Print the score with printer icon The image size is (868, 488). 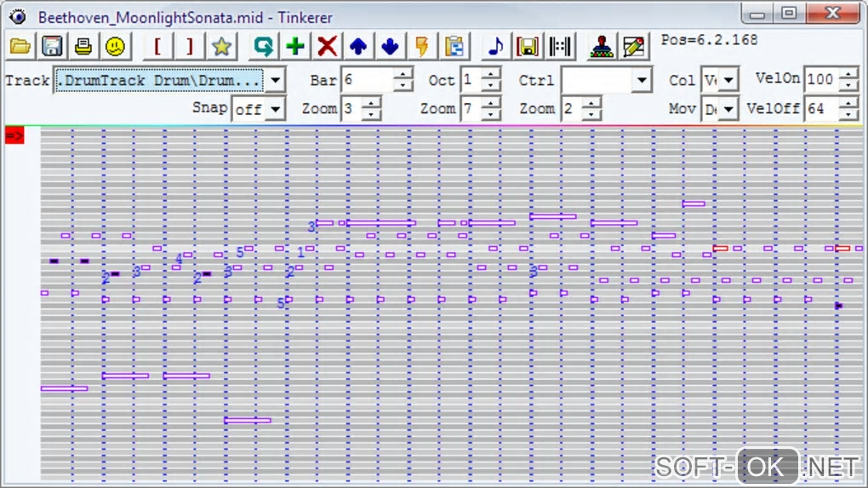tap(83, 47)
